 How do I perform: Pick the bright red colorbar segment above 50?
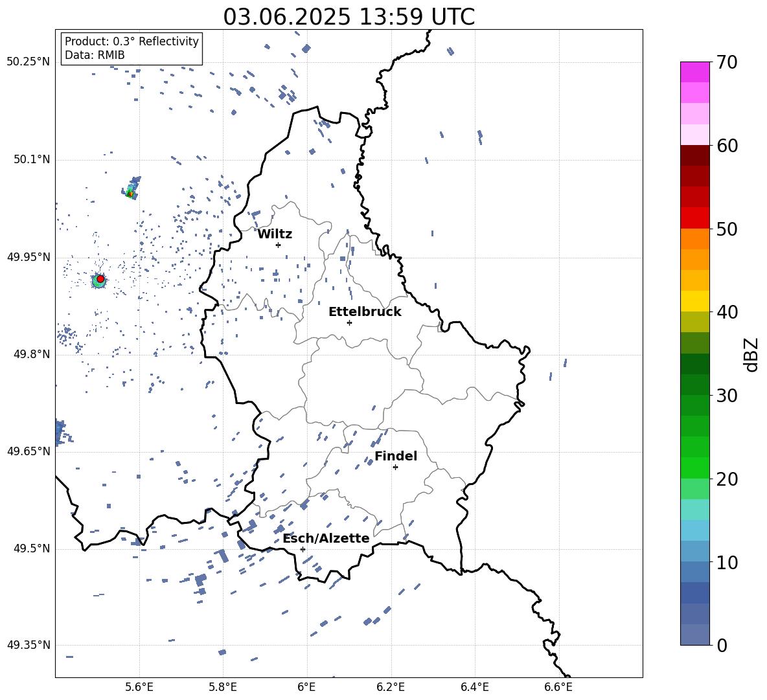click(695, 218)
